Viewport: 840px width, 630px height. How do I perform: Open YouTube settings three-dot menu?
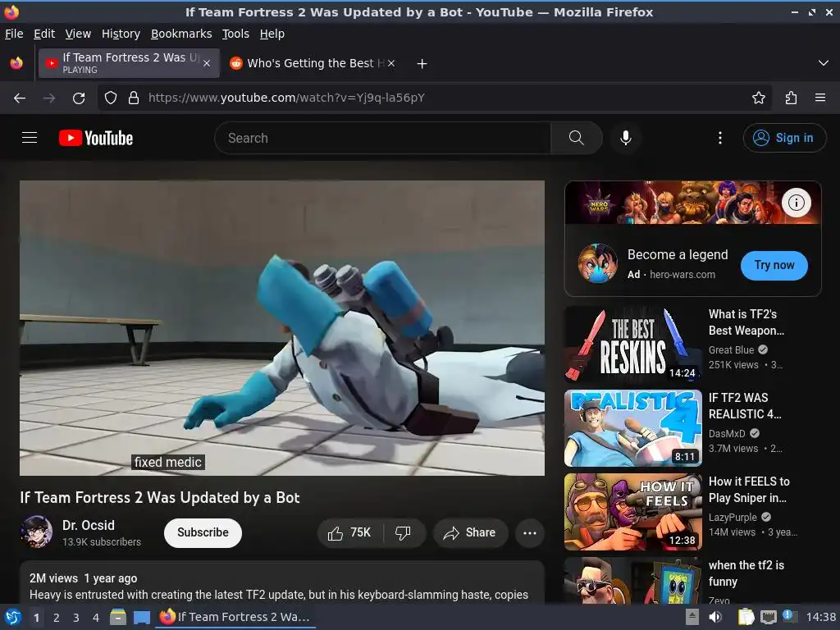719,138
